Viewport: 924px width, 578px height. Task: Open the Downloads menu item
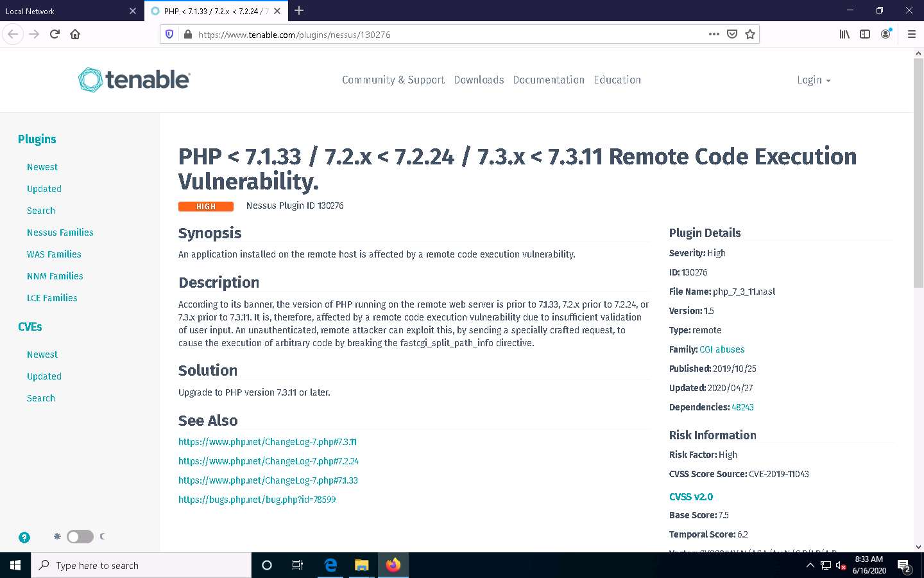(479, 80)
